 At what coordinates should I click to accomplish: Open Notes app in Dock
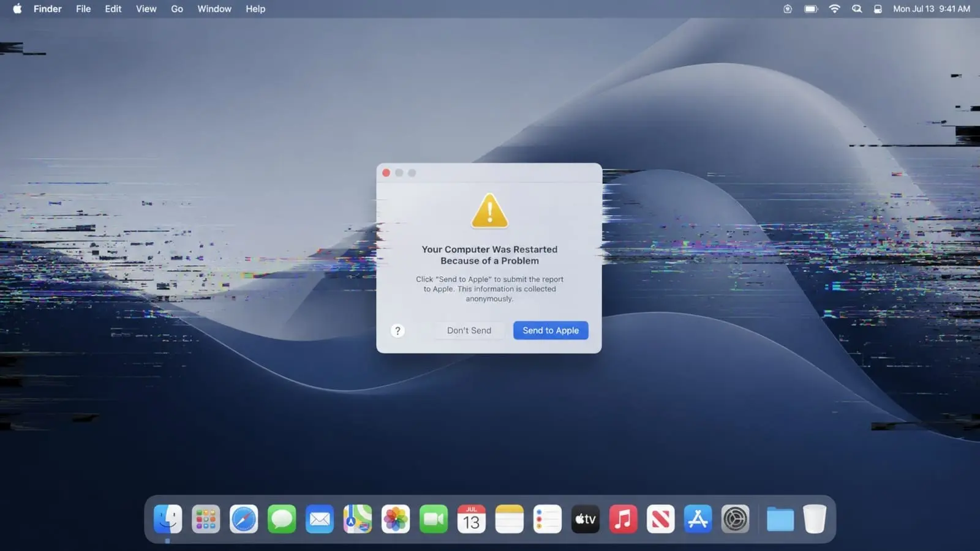click(x=510, y=519)
